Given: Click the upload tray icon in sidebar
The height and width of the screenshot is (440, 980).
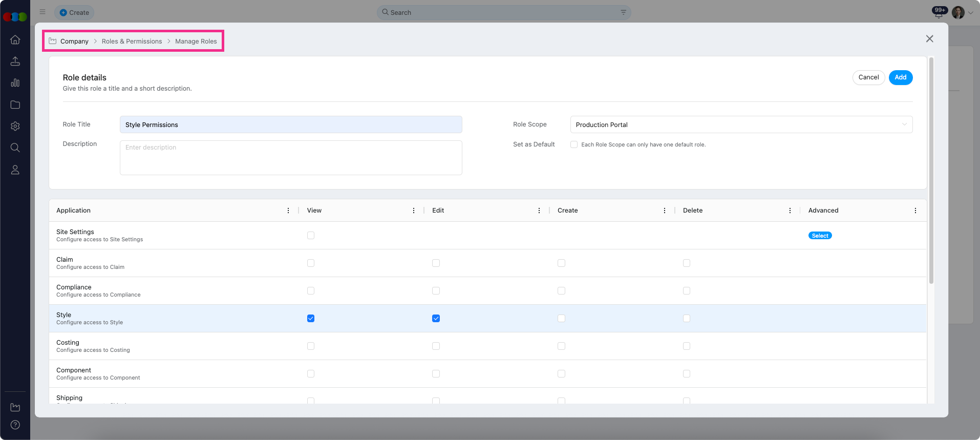Looking at the screenshot, I should tap(15, 61).
